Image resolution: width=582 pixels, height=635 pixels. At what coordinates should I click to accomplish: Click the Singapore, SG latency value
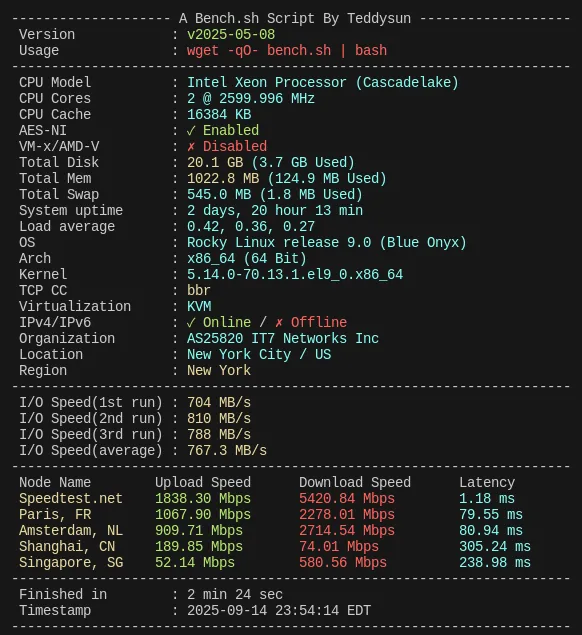point(495,563)
